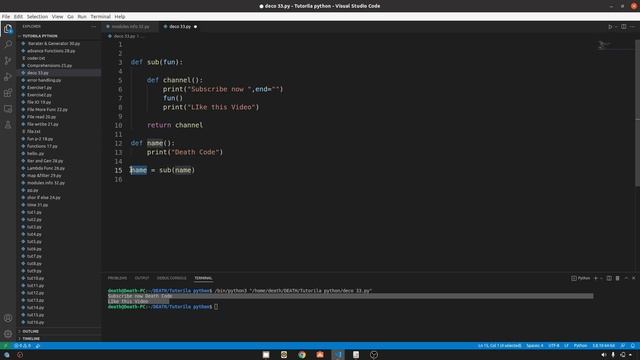The height and width of the screenshot is (360, 640).
Task: Open the Edit menu
Action: point(18,17)
